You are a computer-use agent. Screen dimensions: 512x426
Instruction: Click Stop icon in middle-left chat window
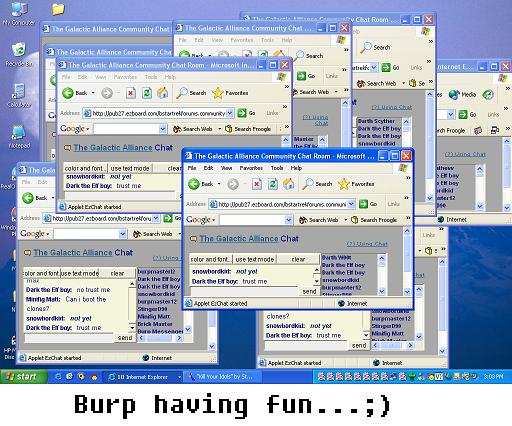coord(130,93)
